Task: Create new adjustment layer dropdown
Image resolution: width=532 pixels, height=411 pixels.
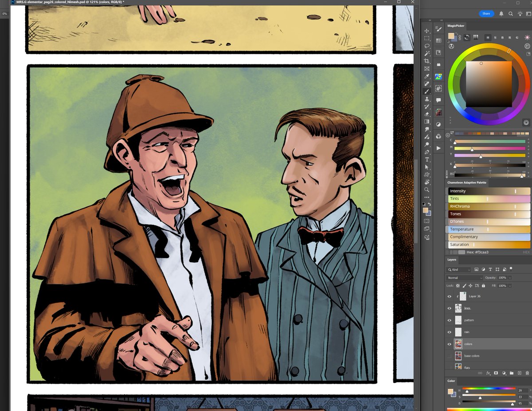Action: (504, 373)
